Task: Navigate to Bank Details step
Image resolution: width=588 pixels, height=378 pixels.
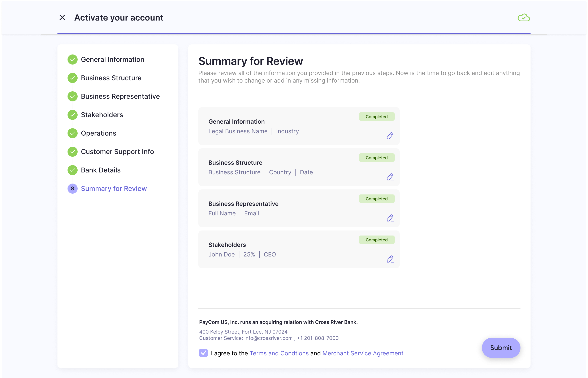Action: tap(101, 170)
